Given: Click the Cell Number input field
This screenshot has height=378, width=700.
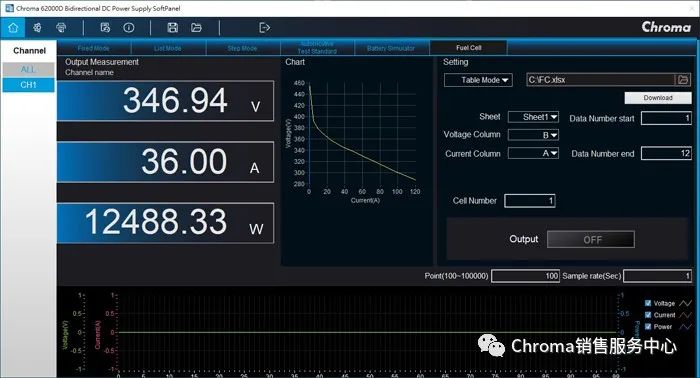Looking at the screenshot, I should 529,201.
